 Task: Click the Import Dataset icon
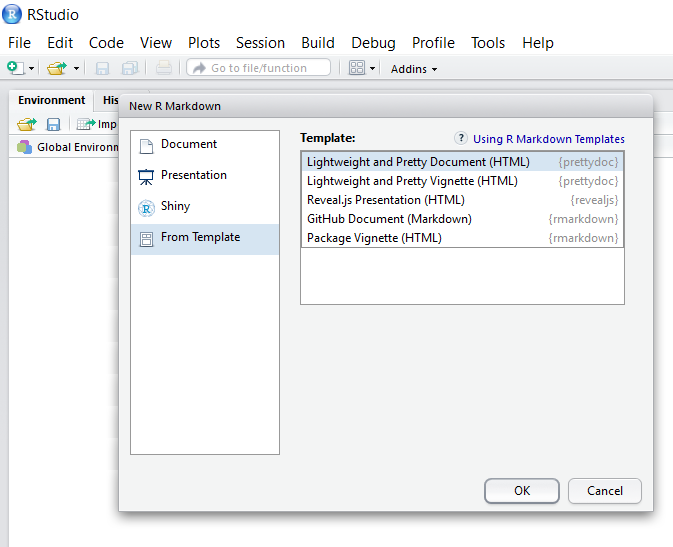tap(85, 124)
